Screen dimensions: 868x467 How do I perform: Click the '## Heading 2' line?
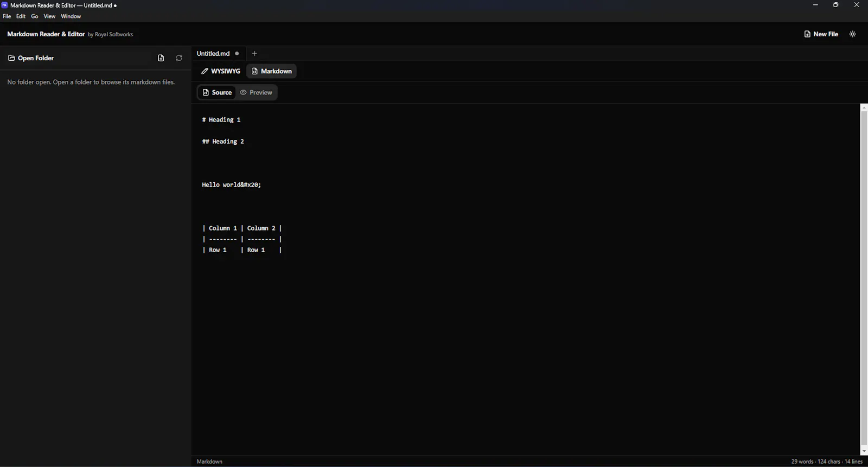[x=223, y=142]
